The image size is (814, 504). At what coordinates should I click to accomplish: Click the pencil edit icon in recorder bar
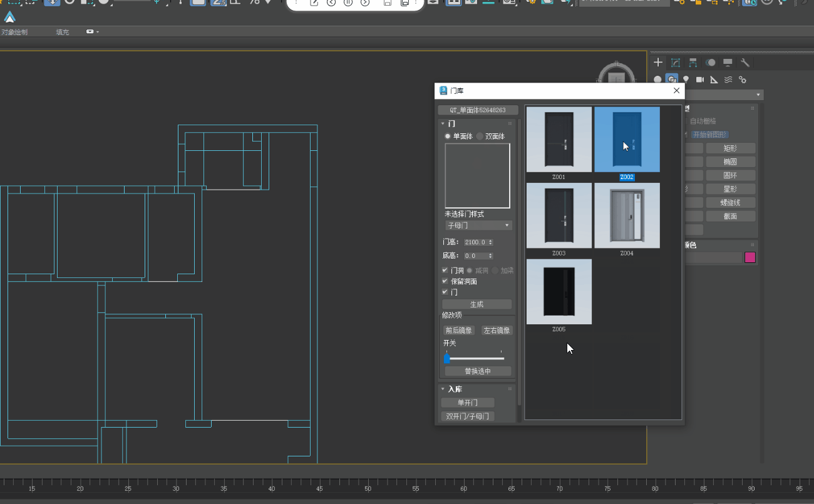[x=314, y=3]
